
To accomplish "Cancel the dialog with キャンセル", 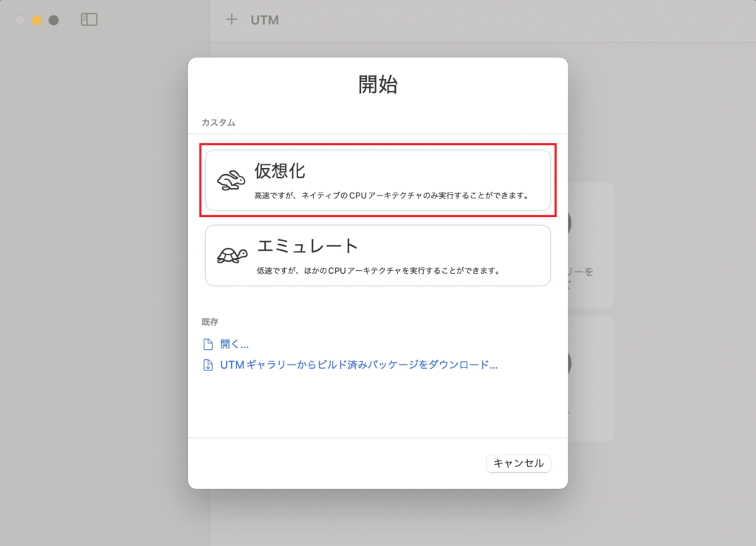I will click(x=518, y=463).
